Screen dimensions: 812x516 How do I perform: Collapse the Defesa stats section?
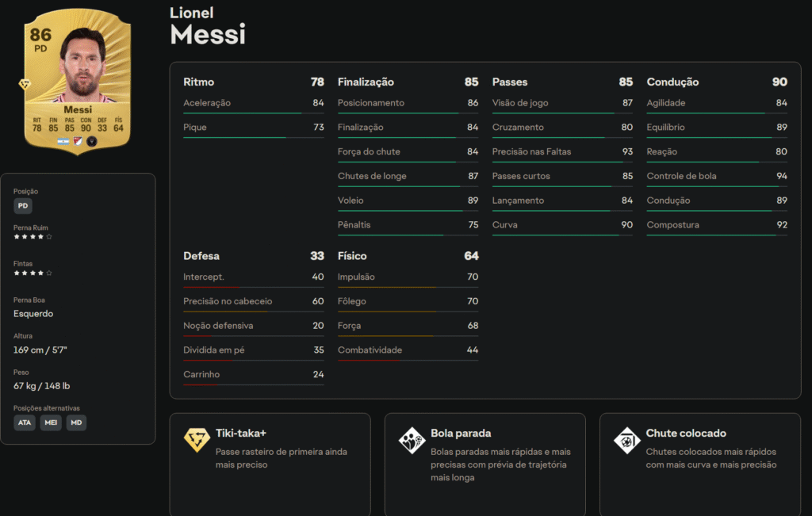[201, 256]
